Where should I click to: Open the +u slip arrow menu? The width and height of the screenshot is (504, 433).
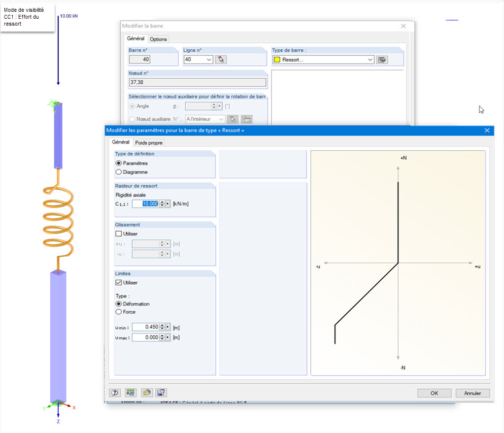168,244
